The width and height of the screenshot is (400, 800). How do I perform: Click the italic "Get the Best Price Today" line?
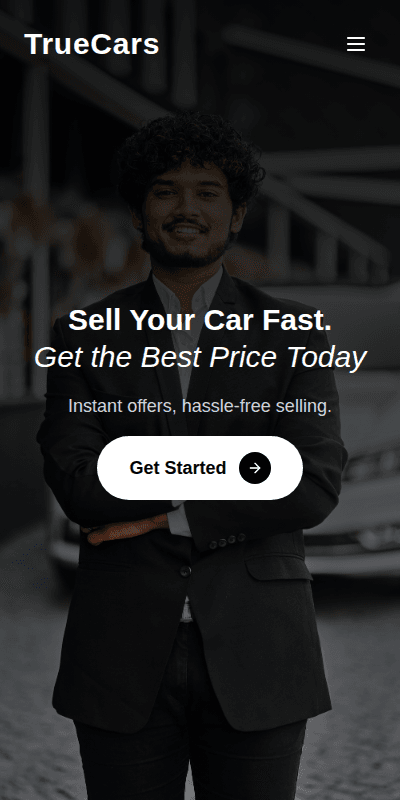click(200, 357)
